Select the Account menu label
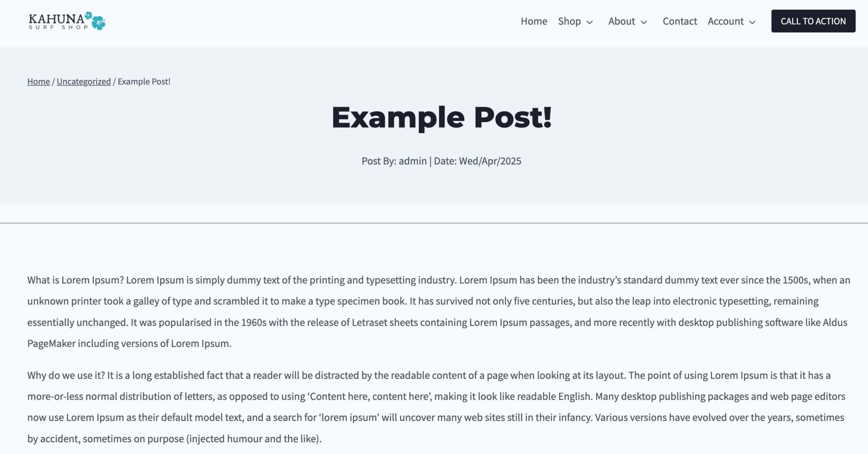The height and width of the screenshot is (454, 868). (x=726, y=21)
